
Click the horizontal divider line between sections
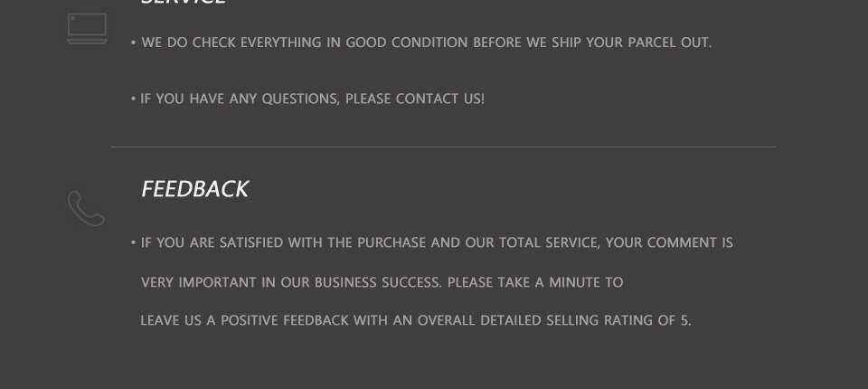(x=443, y=147)
